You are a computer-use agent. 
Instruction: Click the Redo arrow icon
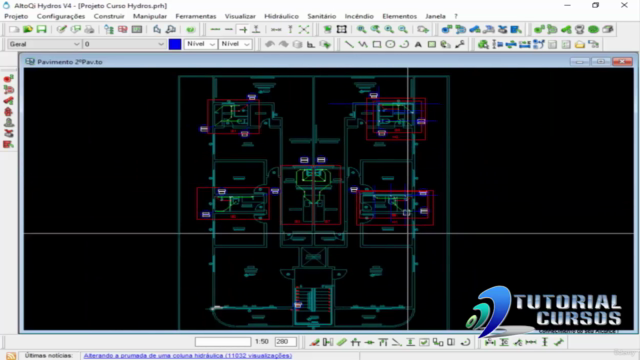[284, 44]
